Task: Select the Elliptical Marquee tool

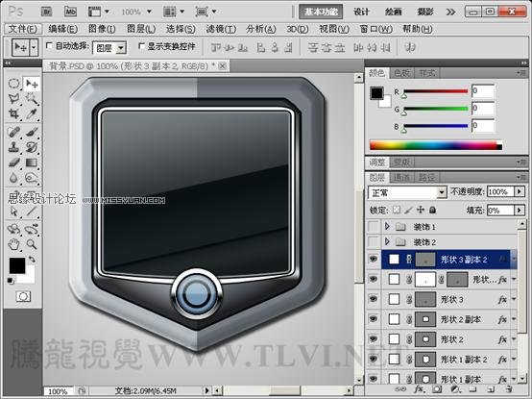Action: (14, 84)
